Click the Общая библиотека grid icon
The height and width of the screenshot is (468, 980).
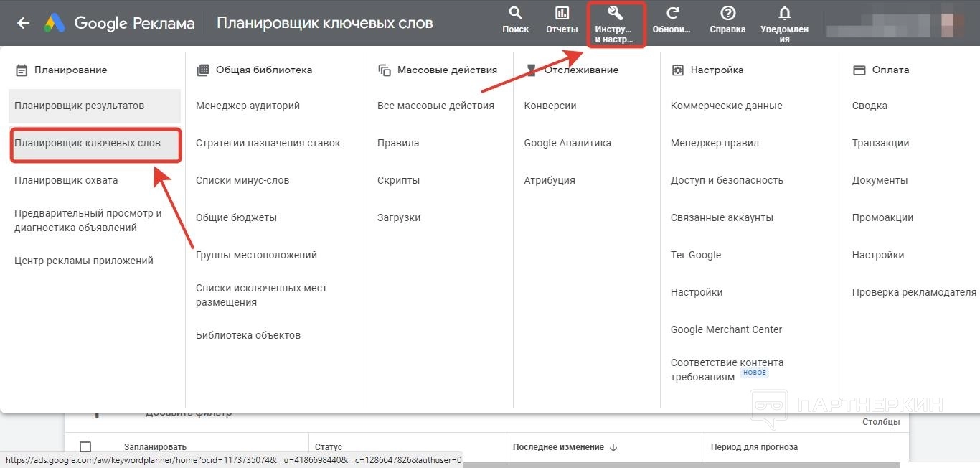click(x=203, y=70)
